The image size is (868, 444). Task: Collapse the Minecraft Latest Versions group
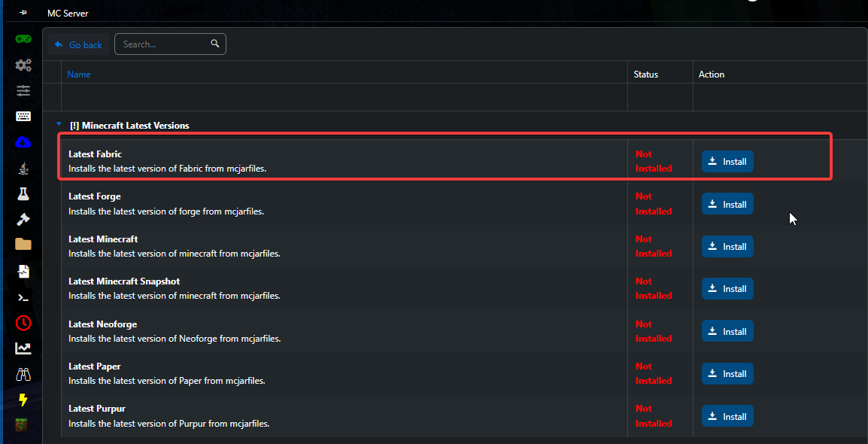(59, 125)
